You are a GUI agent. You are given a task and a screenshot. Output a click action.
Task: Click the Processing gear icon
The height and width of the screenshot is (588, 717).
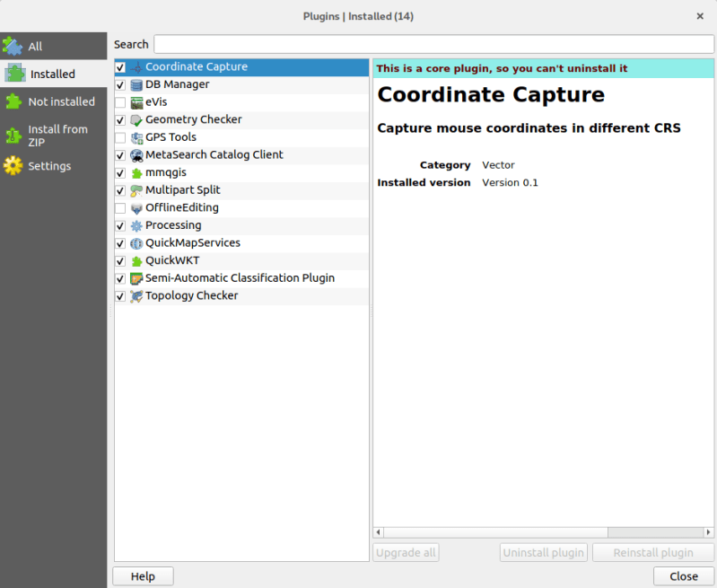click(136, 226)
